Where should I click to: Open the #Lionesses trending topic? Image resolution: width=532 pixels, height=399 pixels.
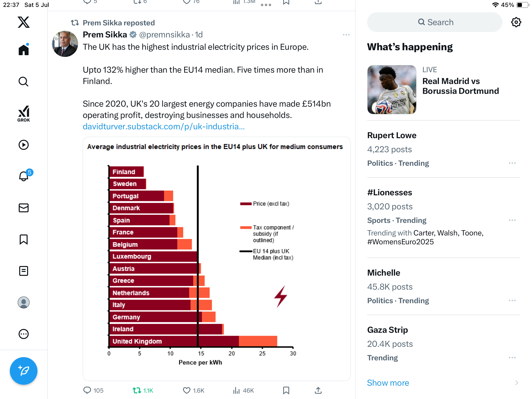pyautogui.click(x=390, y=192)
